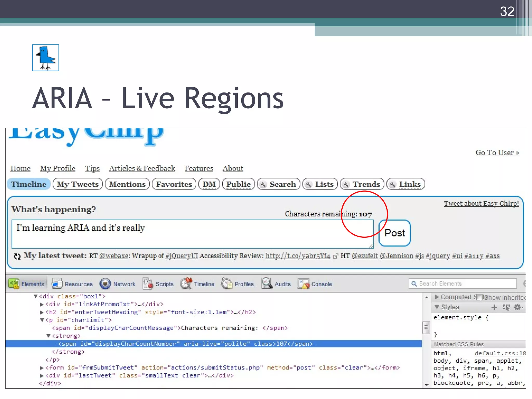Open the Resources panel icon
Image resolution: width=532 pixels, height=399 pixels.
(x=57, y=283)
